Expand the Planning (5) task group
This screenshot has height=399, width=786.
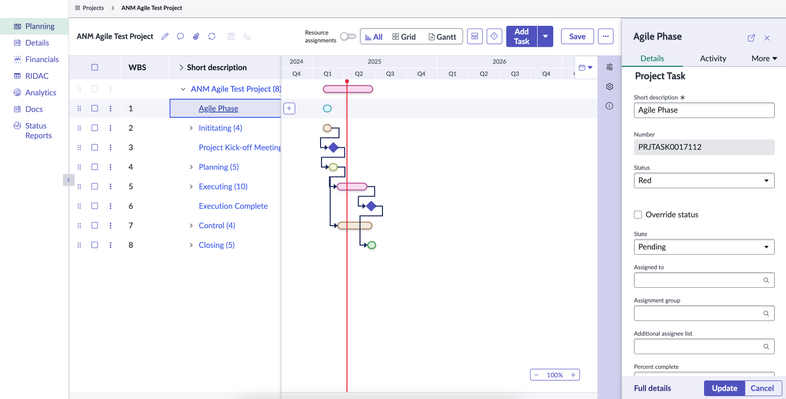tap(191, 167)
